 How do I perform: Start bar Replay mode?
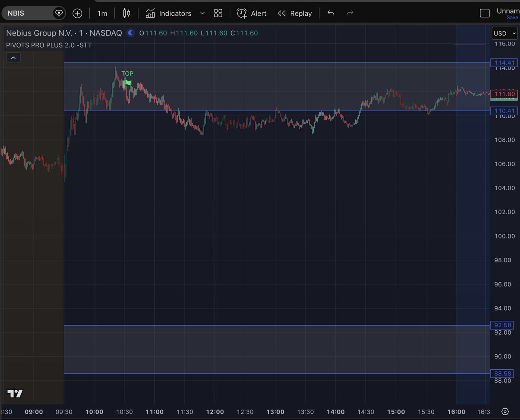coord(295,13)
